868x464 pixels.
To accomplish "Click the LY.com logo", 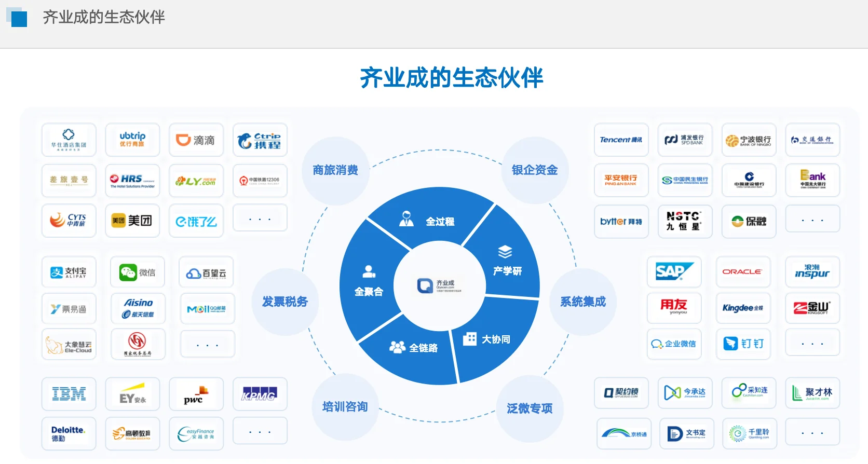I will pyautogui.click(x=196, y=181).
